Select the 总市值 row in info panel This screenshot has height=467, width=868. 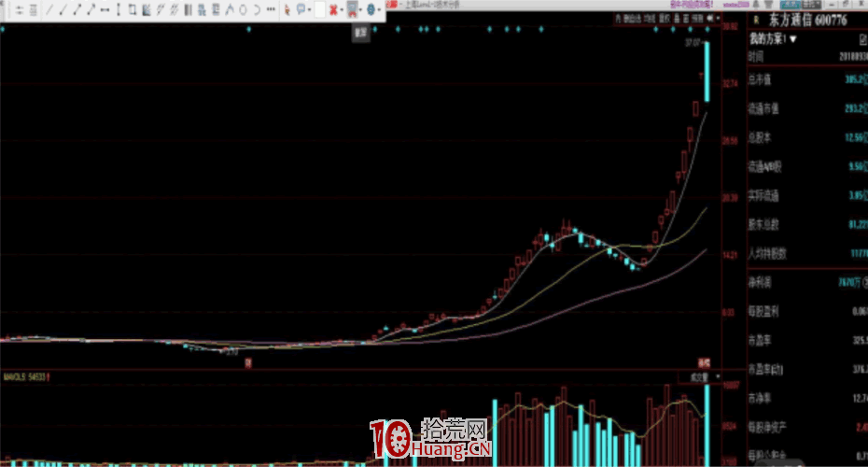tap(807, 79)
